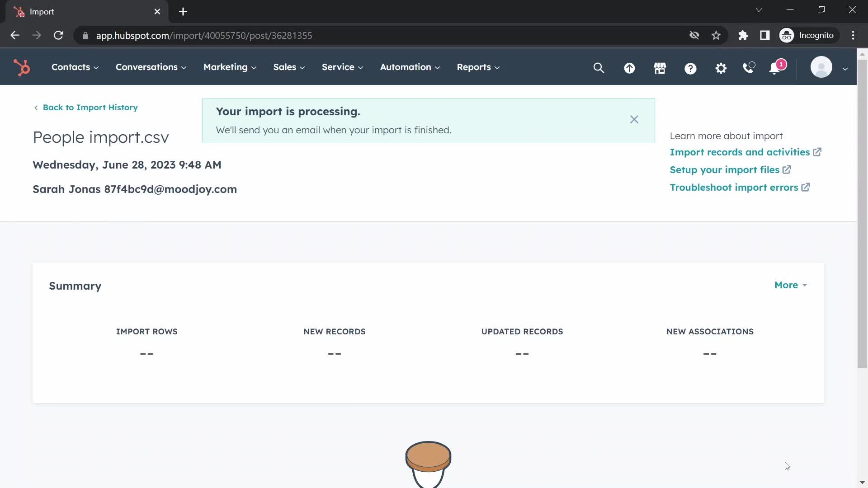The width and height of the screenshot is (868, 488).
Task: Dismiss the import processing notification
Action: click(x=634, y=119)
